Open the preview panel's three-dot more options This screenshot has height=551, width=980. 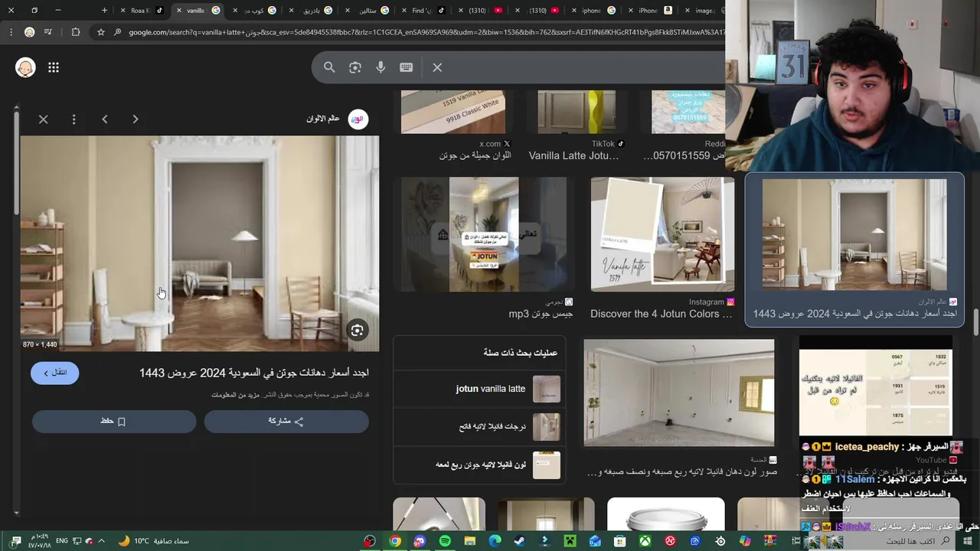tap(74, 119)
